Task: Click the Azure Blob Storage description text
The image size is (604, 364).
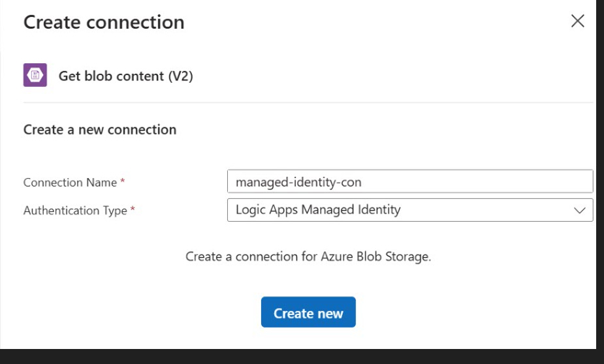Action: [308, 256]
